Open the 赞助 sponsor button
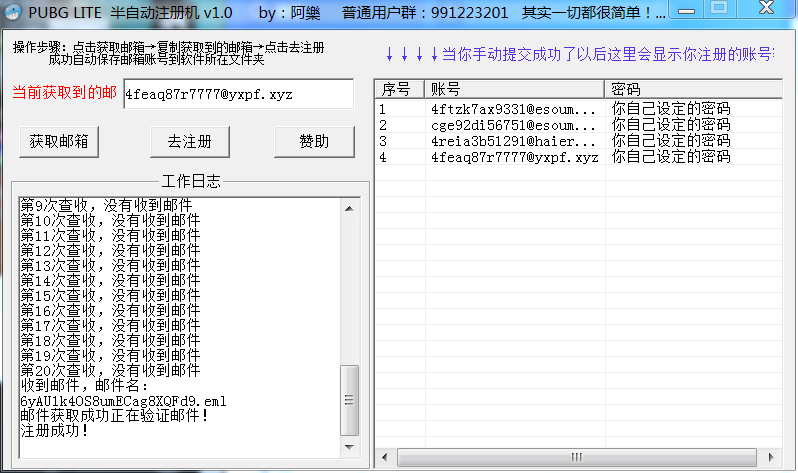The width and height of the screenshot is (798, 473). (314, 142)
